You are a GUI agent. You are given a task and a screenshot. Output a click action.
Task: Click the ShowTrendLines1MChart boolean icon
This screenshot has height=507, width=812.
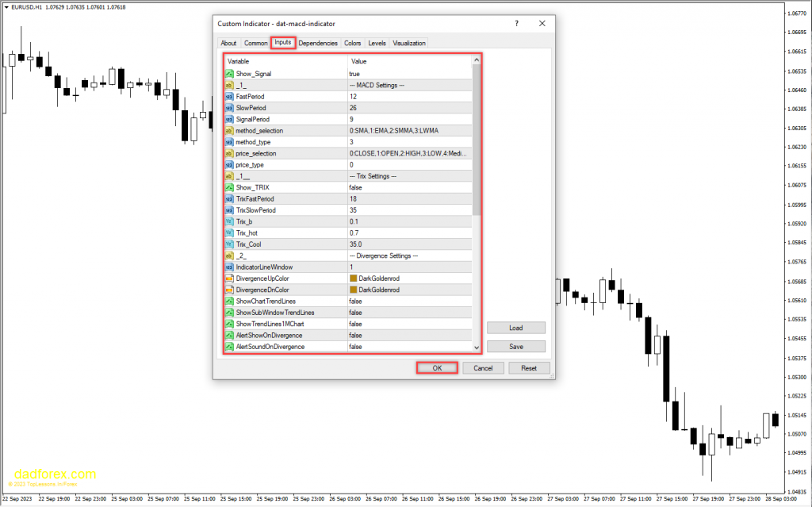[229, 324]
